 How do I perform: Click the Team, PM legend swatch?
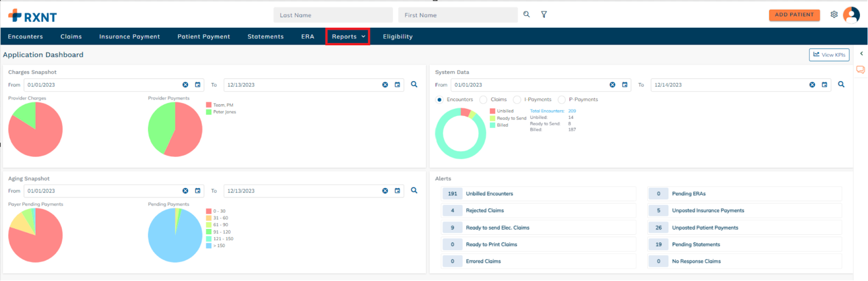click(209, 105)
